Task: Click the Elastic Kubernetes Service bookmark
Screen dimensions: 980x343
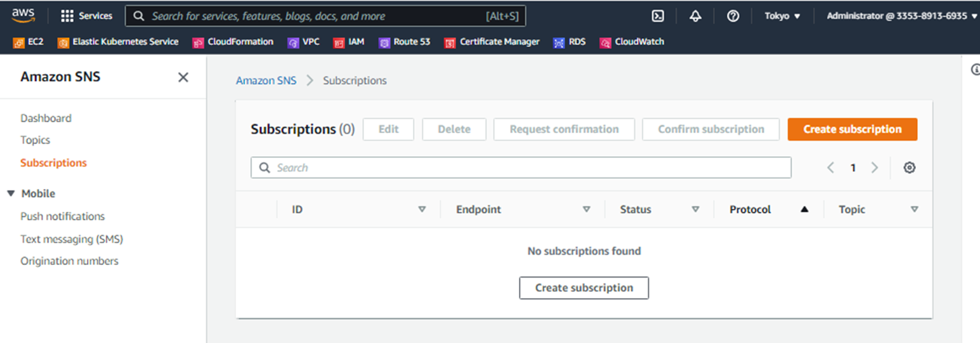Action: click(118, 42)
